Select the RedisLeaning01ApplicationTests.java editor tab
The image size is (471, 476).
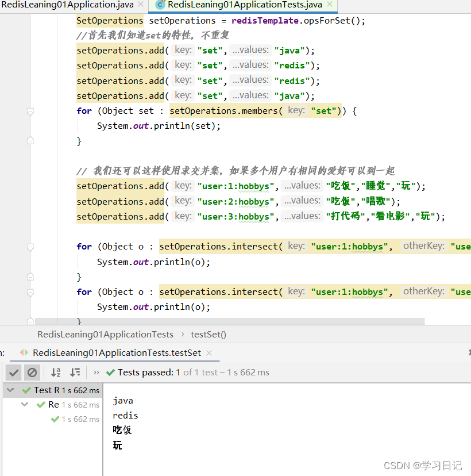pyautogui.click(x=245, y=5)
